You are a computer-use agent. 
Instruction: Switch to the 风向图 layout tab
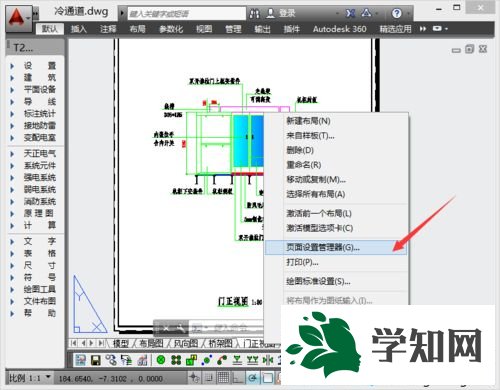pos(186,343)
